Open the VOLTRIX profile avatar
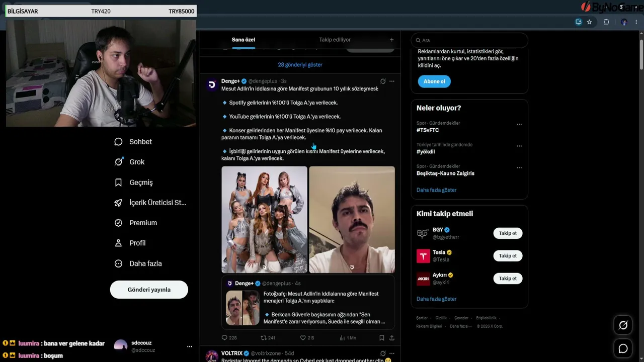 click(x=212, y=356)
